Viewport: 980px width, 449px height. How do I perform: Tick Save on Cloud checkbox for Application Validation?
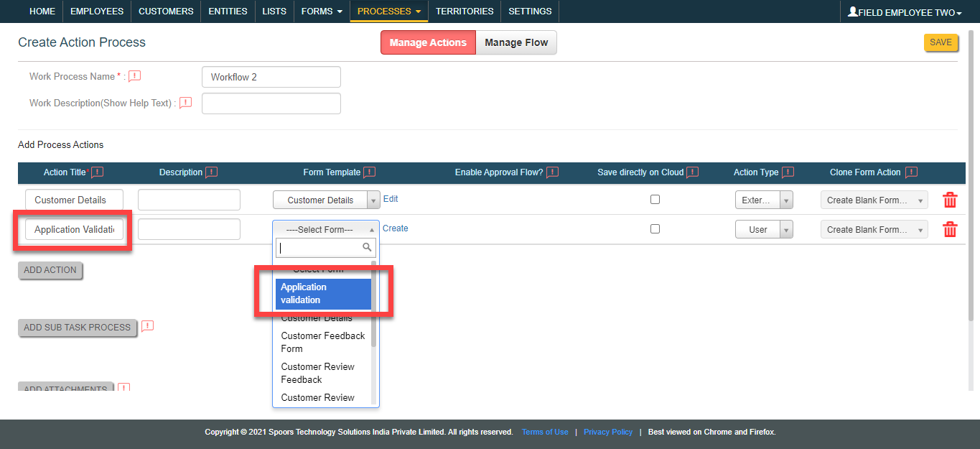[x=655, y=229]
